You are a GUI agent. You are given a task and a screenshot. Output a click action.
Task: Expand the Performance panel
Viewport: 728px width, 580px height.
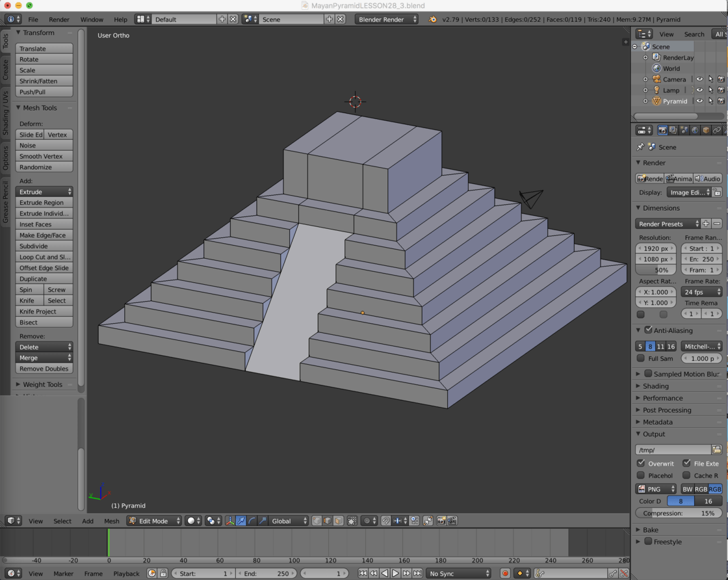[x=662, y=398]
